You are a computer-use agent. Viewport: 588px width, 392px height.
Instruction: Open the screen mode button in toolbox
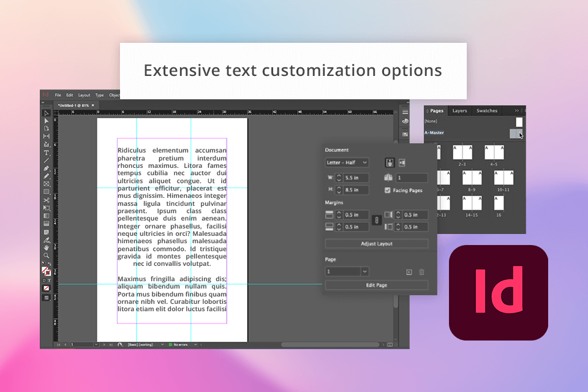pos(46,298)
